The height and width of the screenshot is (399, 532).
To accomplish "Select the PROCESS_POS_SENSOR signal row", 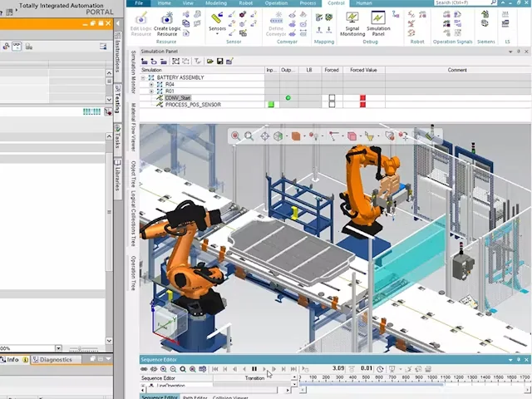I will [x=193, y=105].
